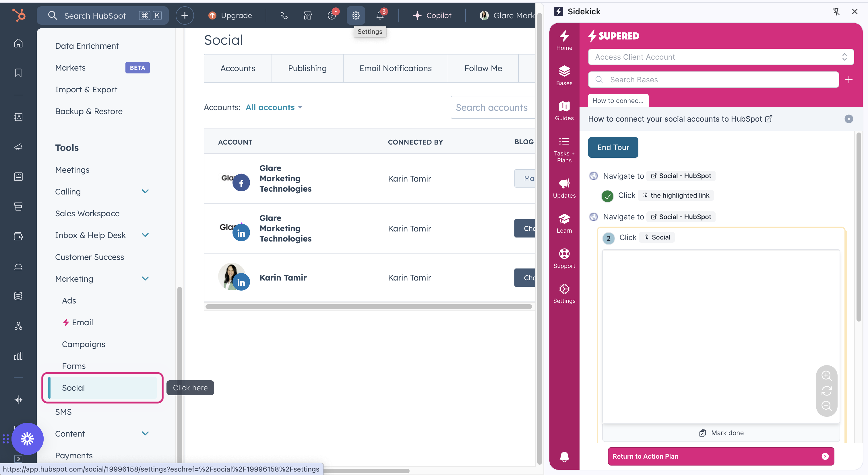Dismiss the Return to Action Plan bar

coord(825,456)
